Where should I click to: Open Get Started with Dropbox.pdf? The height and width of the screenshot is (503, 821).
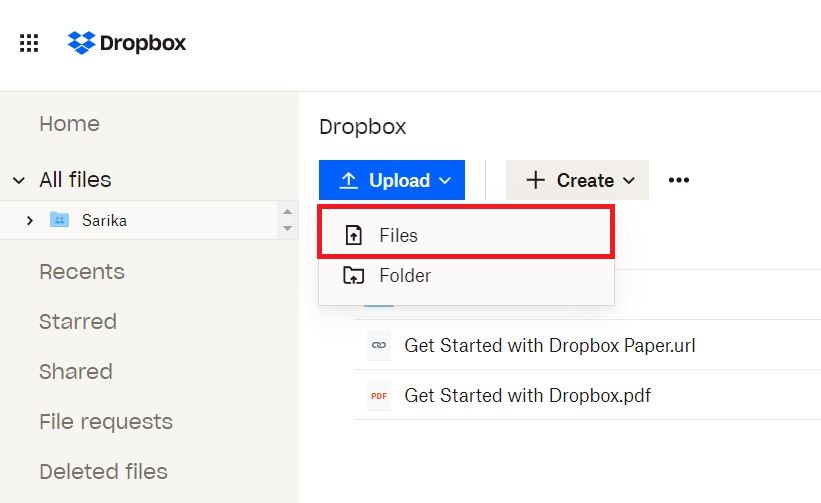point(528,395)
